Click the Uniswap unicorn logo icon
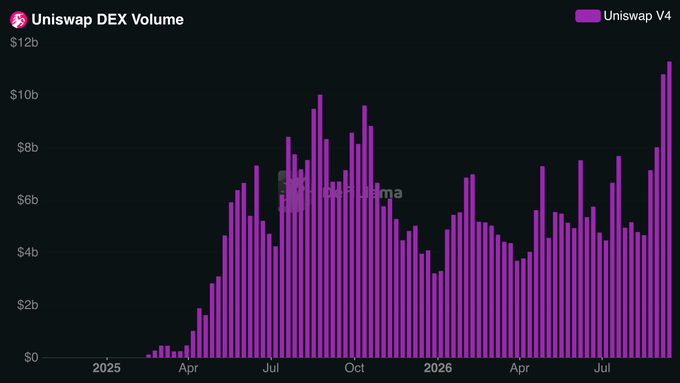The height and width of the screenshot is (383, 680). tap(18, 20)
